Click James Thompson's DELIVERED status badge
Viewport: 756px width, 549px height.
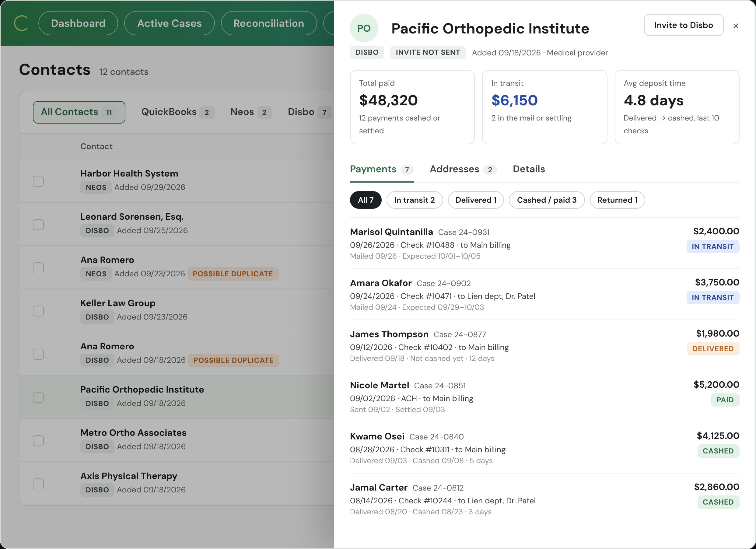pyautogui.click(x=713, y=349)
